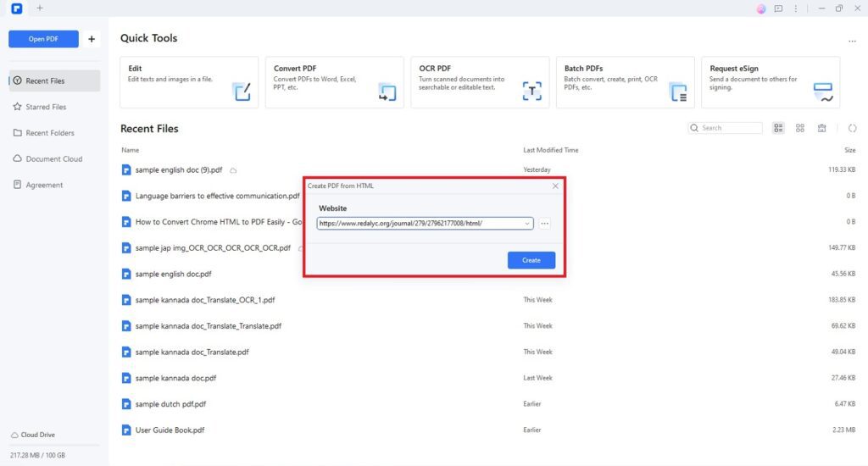Open the User Guide Book.pdf file
The height and width of the screenshot is (466, 868).
coord(170,430)
